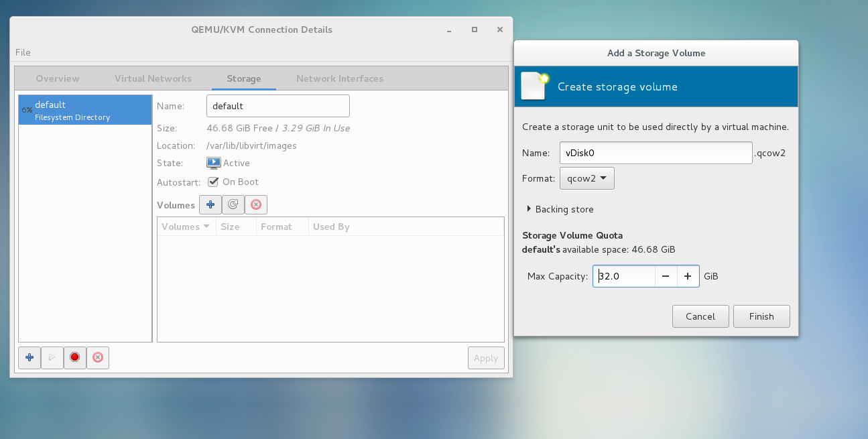This screenshot has width=868, height=439.
Task: Switch to the Overview tab
Action: [x=58, y=78]
